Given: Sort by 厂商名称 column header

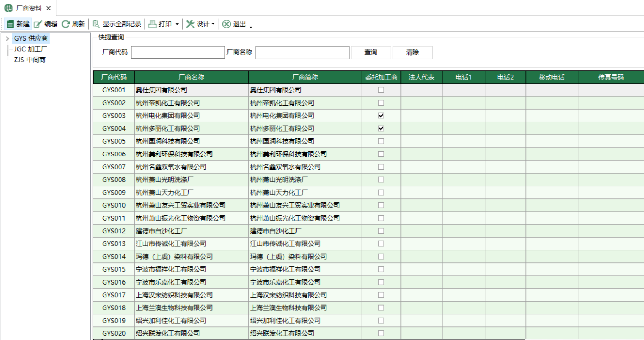Looking at the screenshot, I should point(192,77).
